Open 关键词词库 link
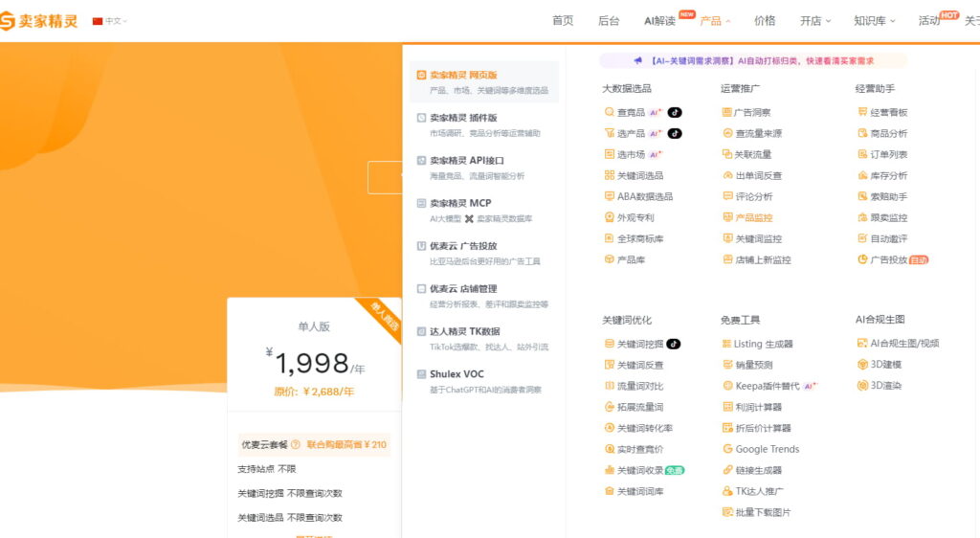980x538 pixels. [x=640, y=492]
